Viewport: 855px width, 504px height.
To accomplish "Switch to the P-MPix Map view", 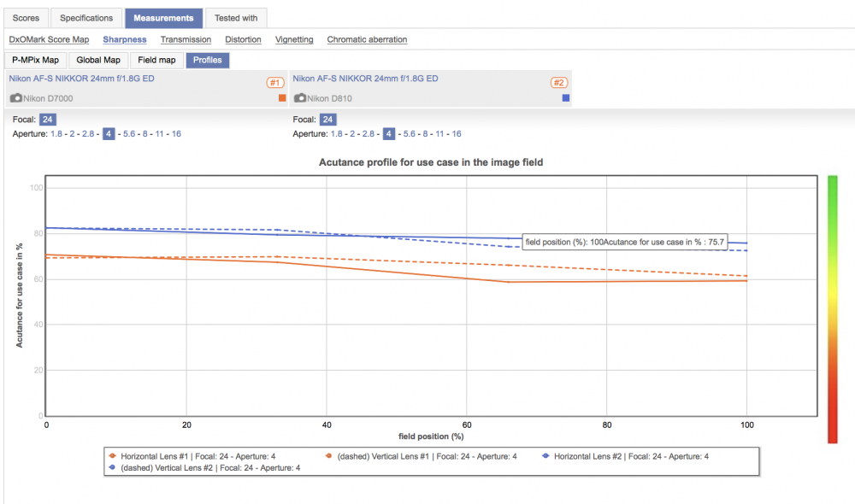I will [35, 60].
